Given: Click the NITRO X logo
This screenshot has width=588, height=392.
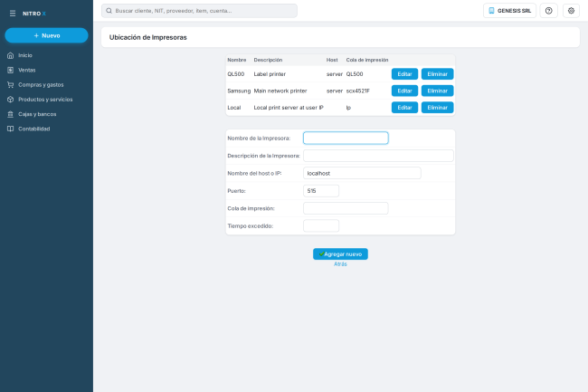Looking at the screenshot, I should point(34,14).
